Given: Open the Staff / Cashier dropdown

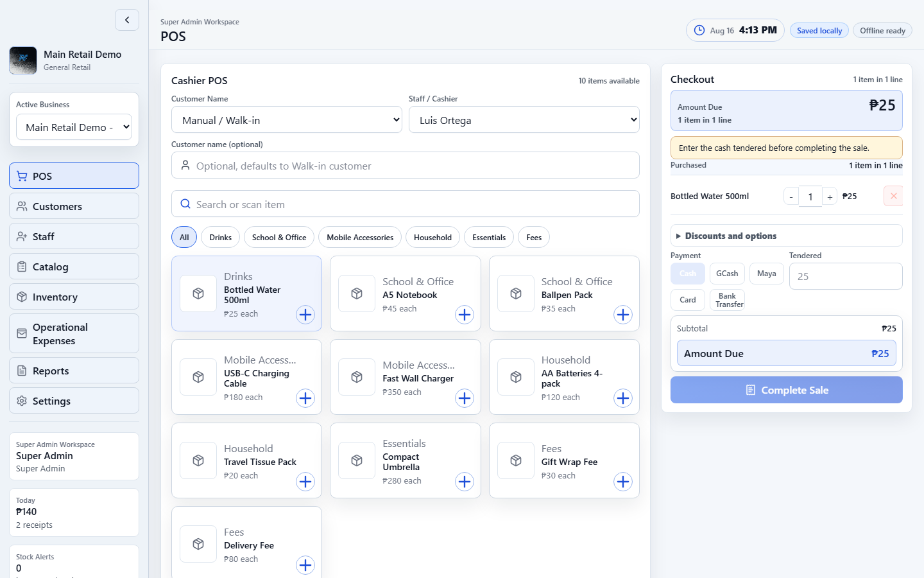Looking at the screenshot, I should pos(524,120).
